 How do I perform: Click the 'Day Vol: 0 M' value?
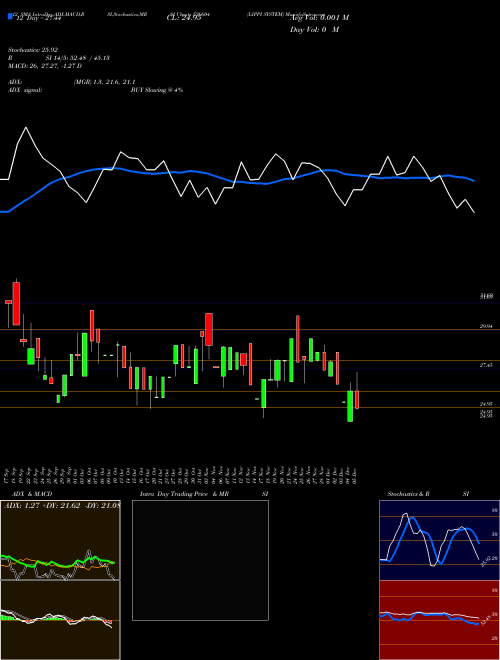point(314,30)
